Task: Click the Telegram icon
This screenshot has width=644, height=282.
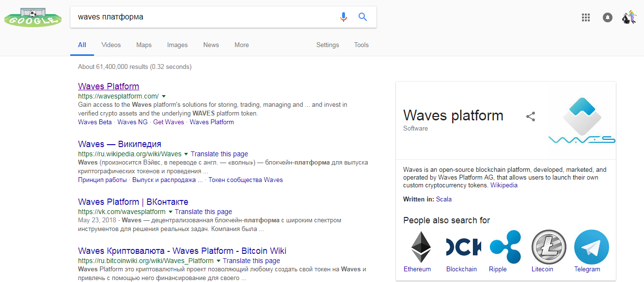Action: click(x=591, y=247)
